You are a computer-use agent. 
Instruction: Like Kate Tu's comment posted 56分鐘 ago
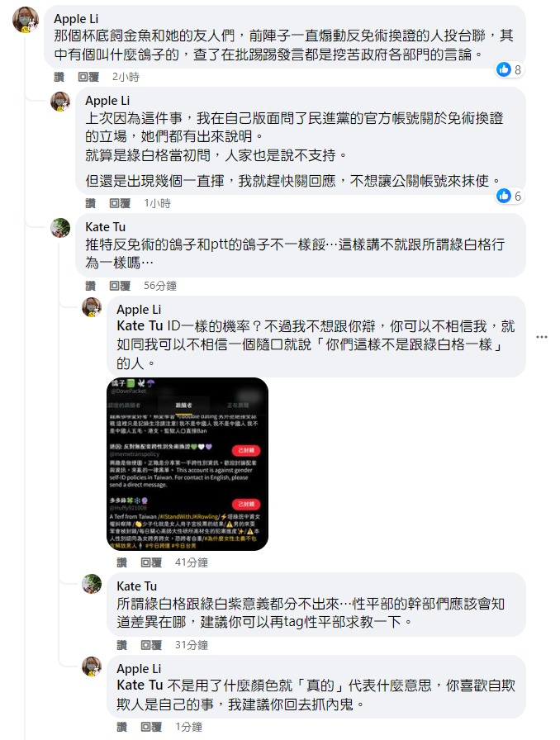click(90, 286)
